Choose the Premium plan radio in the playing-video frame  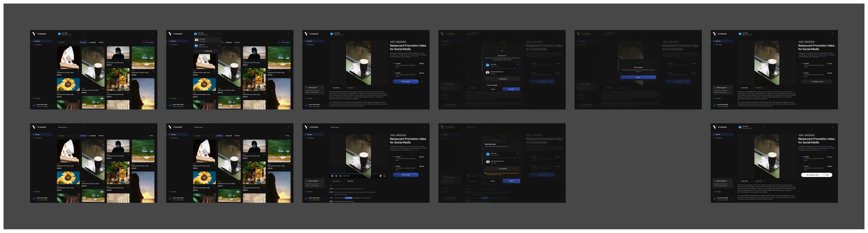393,166
